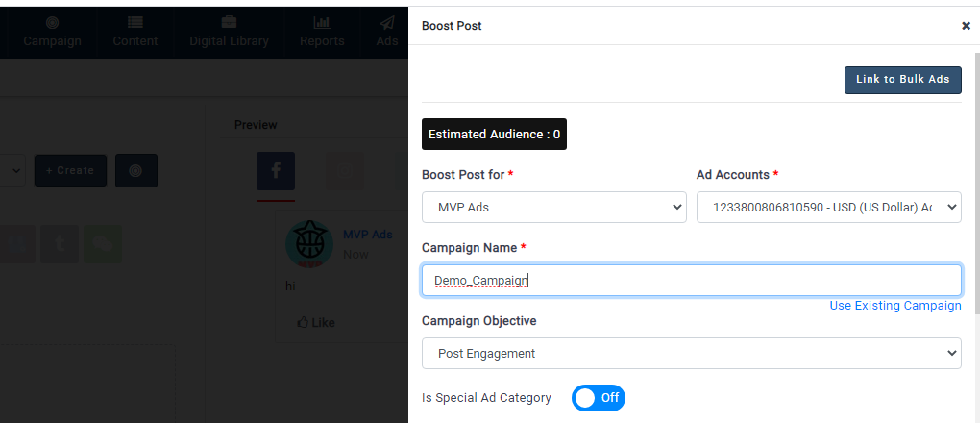Click the Link to Bulk Ads button
Image resolution: width=980 pixels, height=423 pixels.
coord(902,80)
